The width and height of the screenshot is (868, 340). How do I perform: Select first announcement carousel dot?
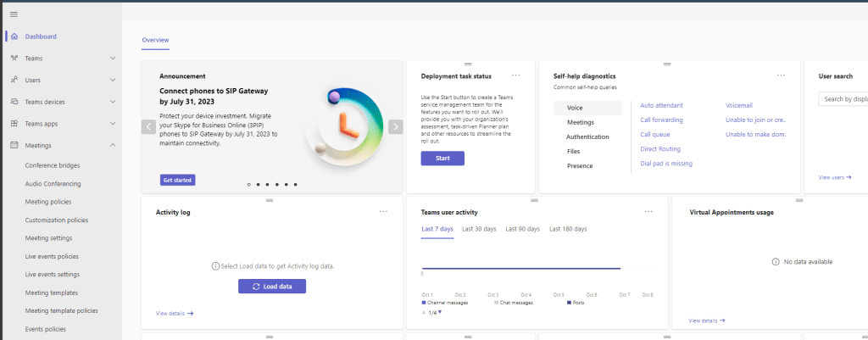tap(248, 184)
